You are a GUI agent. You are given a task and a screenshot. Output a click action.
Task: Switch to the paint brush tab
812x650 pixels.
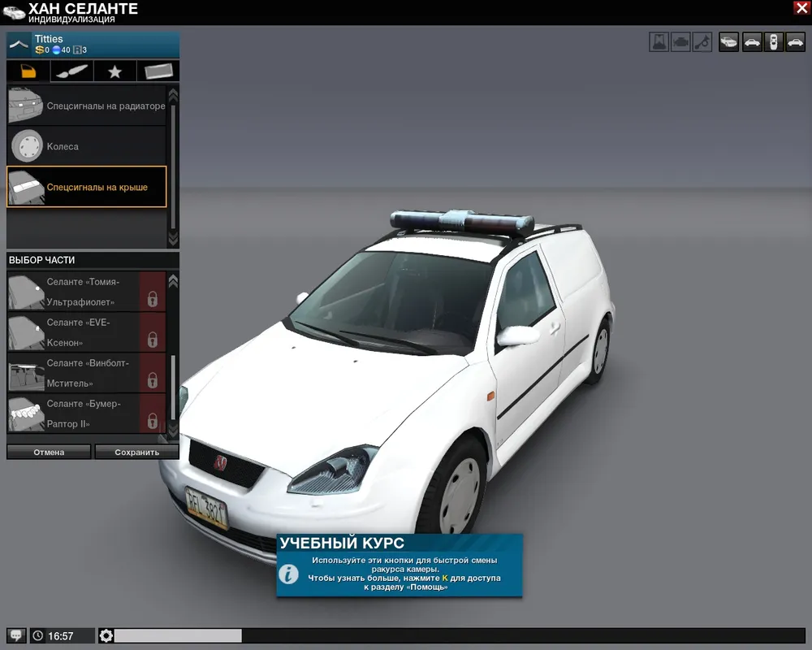[x=71, y=71]
